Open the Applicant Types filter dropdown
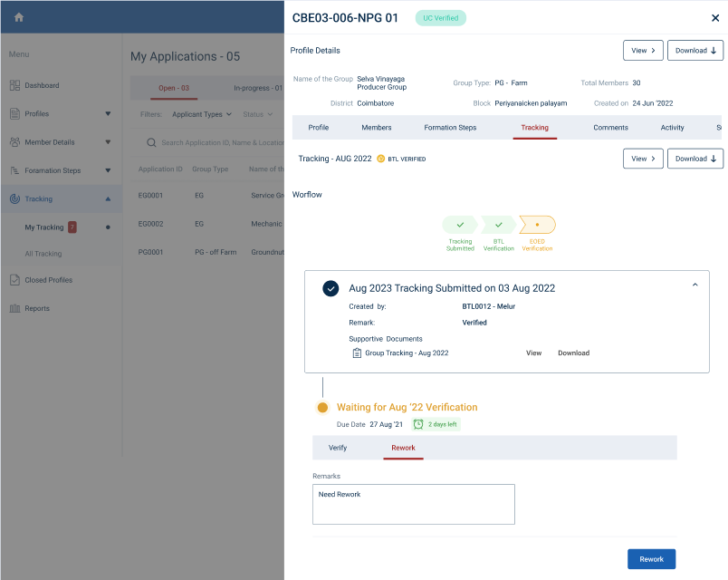Screen dimensions: 728x580 point(202,114)
